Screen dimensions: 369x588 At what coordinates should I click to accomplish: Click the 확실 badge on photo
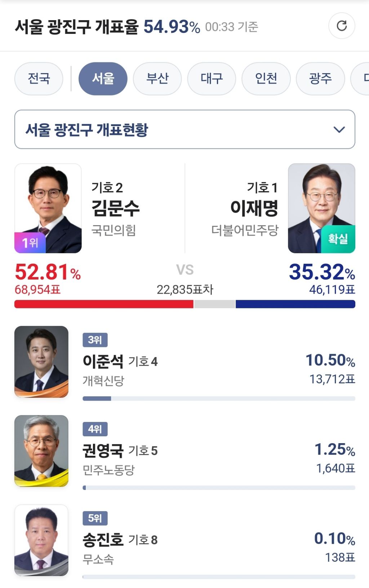point(338,239)
